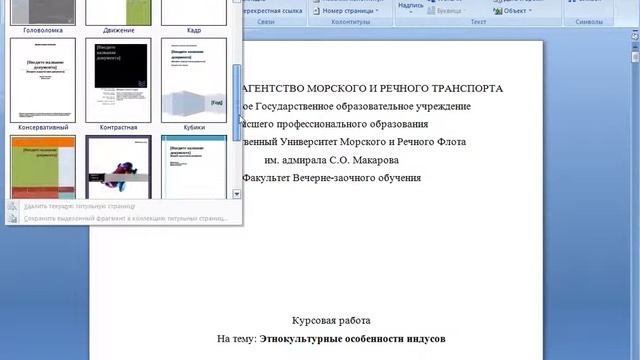The height and width of the screenshot is (360, 640).
Task: Click the document vertical scrollbar thumb
Action: click(636, 57)
